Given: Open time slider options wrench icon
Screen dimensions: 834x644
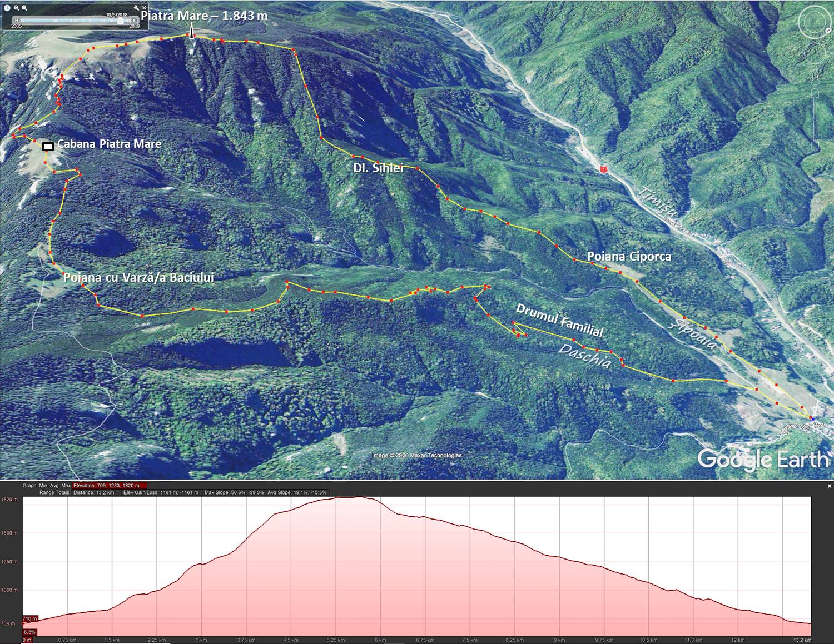Looking at the screenshot, I should tap(135, 8).
